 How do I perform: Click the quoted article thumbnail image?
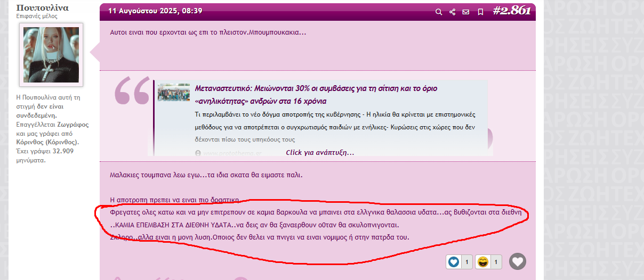click(174, 93)
